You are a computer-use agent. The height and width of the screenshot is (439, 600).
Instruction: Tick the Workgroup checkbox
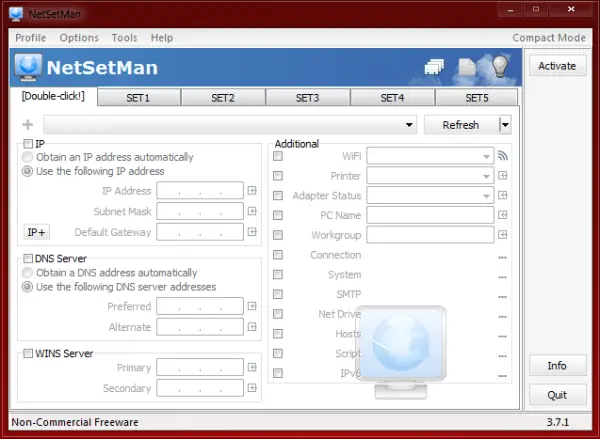click(x=278, y=235)
